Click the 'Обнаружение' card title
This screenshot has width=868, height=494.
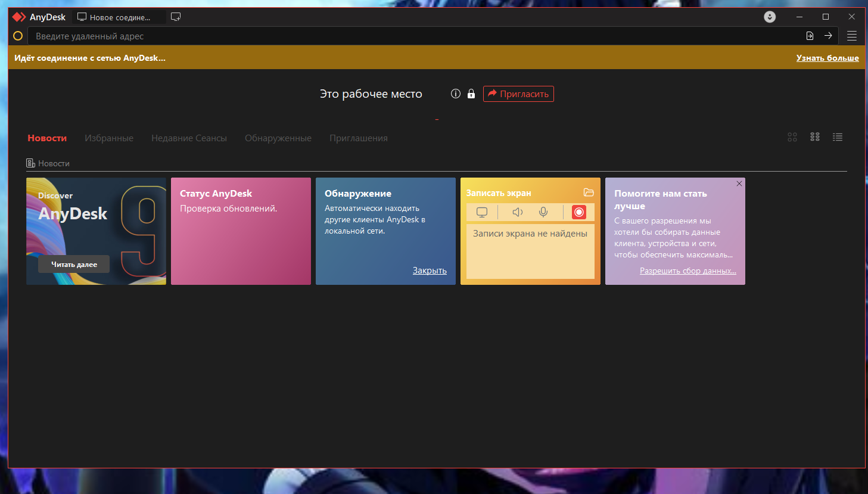click(x=358, y=194)
